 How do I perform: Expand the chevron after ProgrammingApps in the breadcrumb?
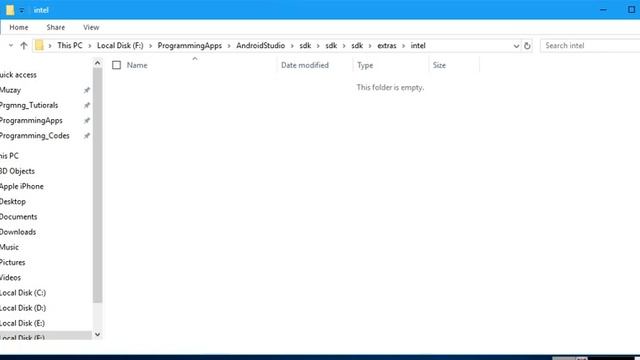[229, 46]
